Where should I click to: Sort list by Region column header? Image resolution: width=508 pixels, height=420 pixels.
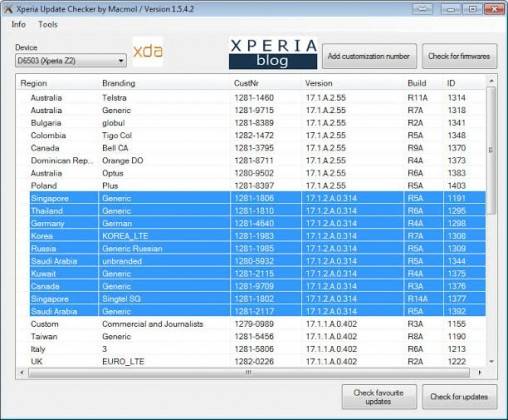(34, 83)
